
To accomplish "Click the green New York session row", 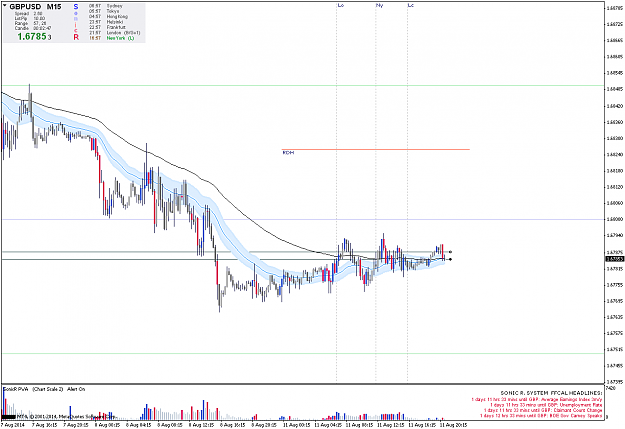I will (111, 38).
